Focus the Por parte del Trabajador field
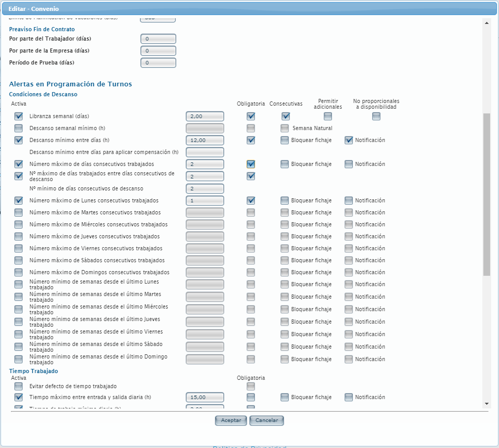The image size is (499, 448). [158, 39]
